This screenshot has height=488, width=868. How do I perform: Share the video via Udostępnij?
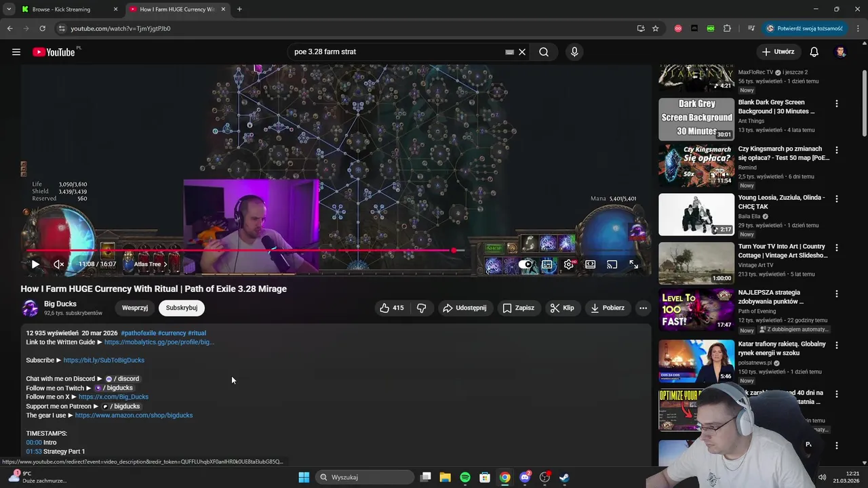(465, 308)
